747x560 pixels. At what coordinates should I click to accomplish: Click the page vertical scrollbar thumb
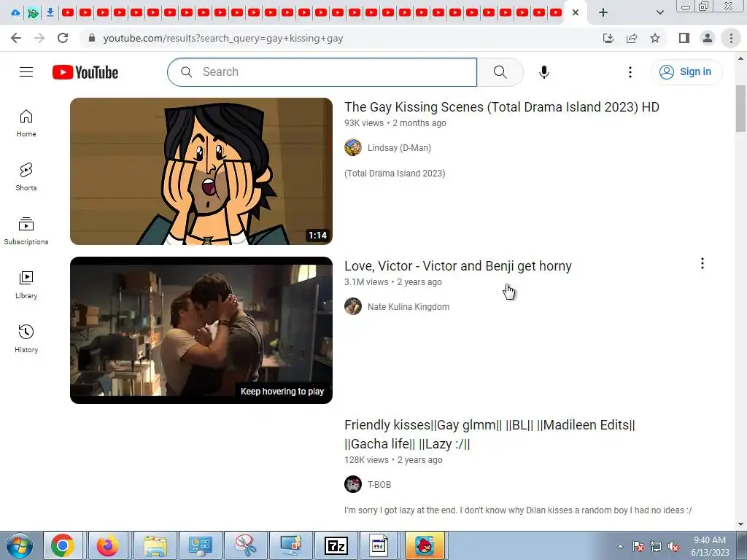click(740, 109)
